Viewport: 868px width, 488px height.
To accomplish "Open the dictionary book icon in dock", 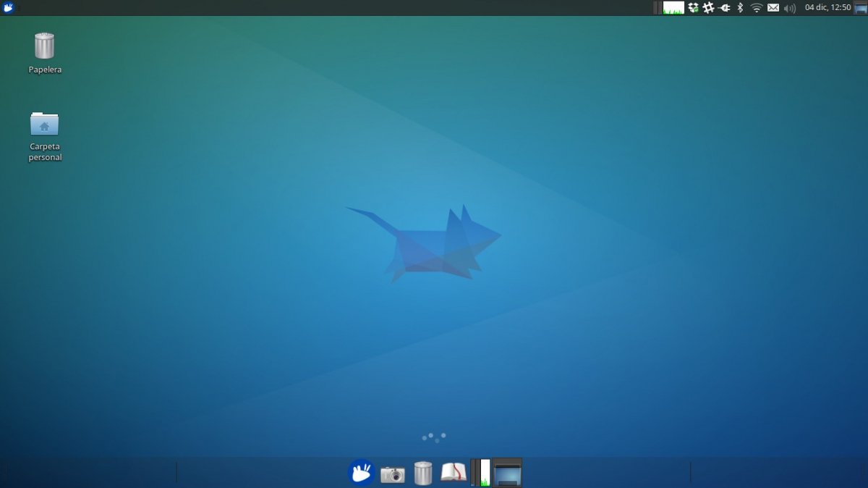I will [454, 473].
